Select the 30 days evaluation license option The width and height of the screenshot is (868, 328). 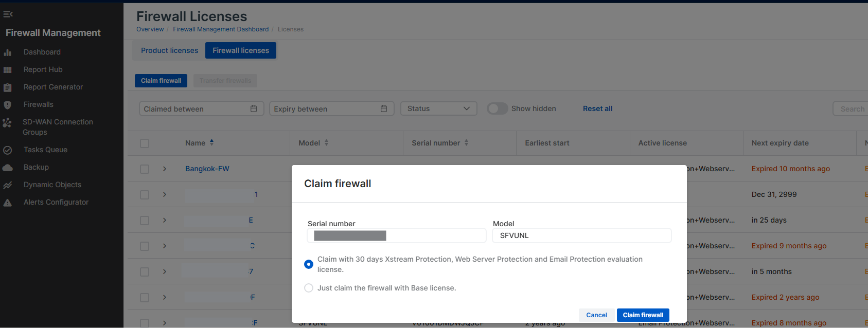(309, 264)
